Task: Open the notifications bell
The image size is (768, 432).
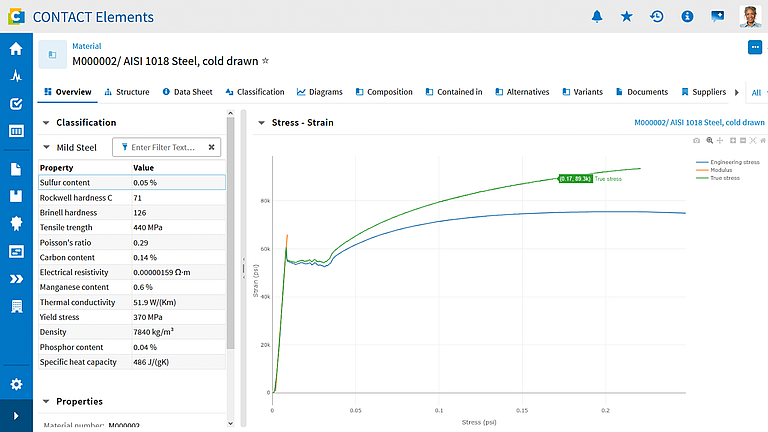Action: [x=597, y=17]
